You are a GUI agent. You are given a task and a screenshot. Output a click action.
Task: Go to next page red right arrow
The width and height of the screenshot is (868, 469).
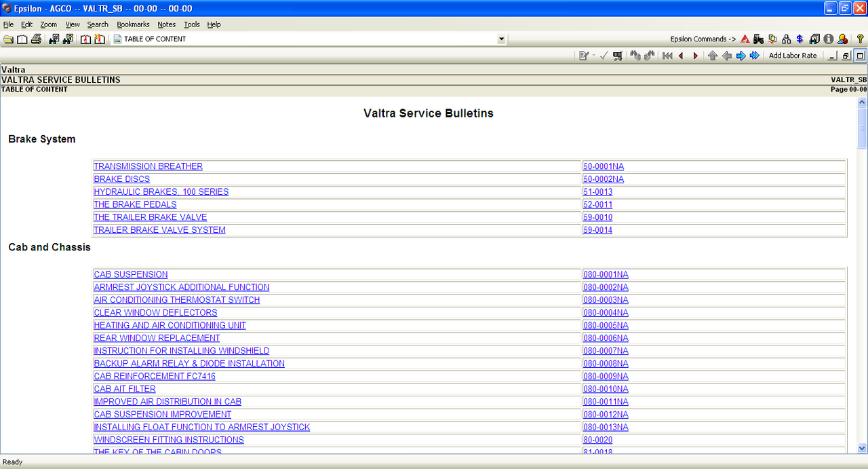pyautogui.click(x=695, y=56)
